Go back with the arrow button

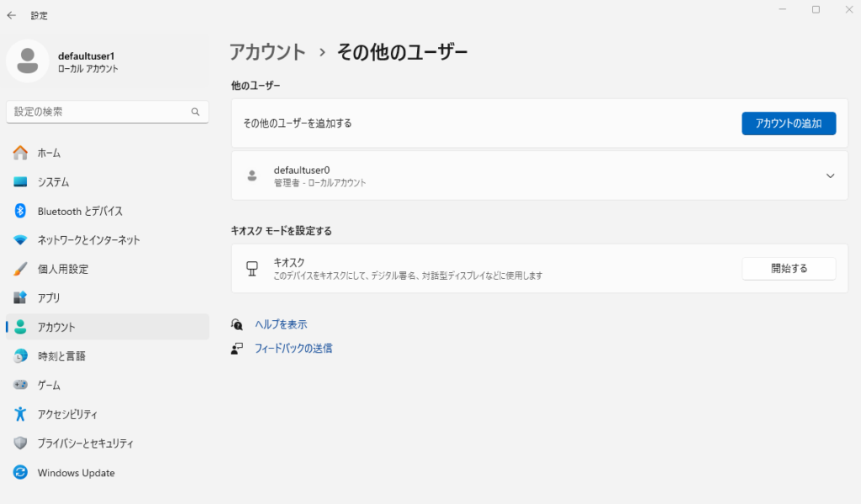(x=12, y=15)
